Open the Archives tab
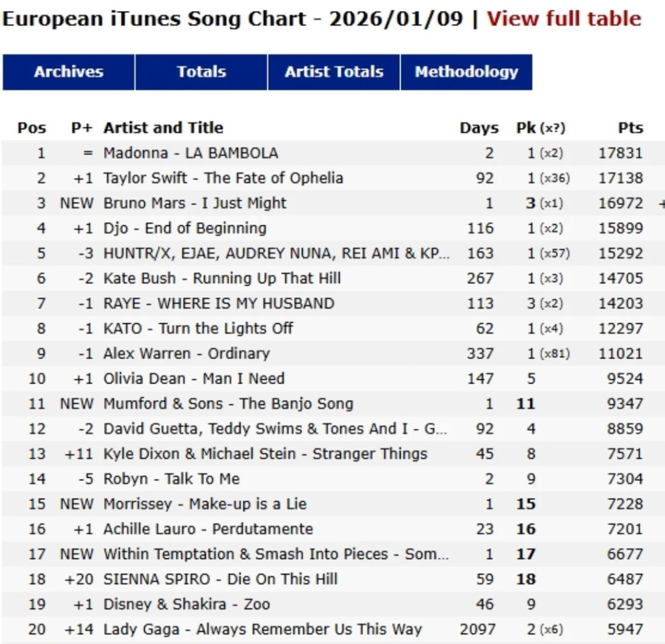 [69, 72]
